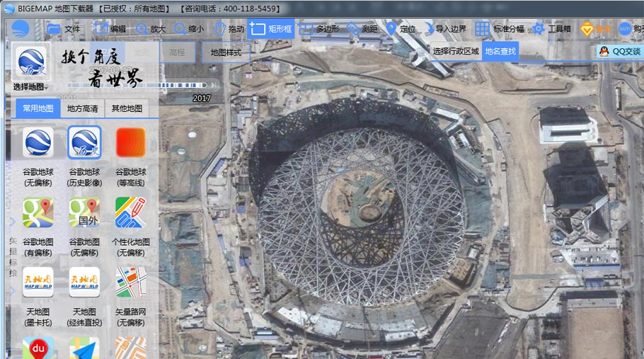Click the 高程 elevation button
The image size is (644, 359).
[x=178, y=52]
